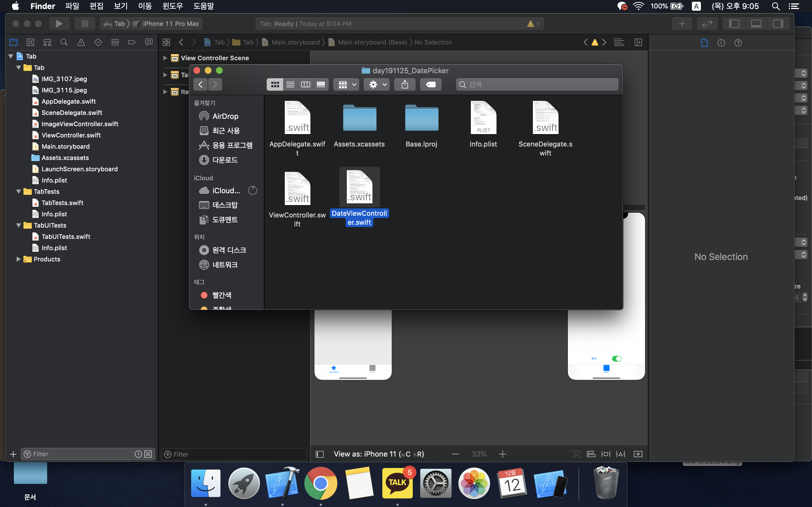Click the Xcode Run (play) button
The width and height of the screenshot is (812, 507).
59,23
